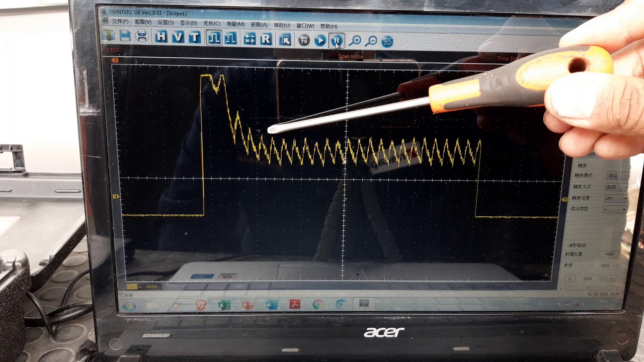
Task: Open the 获取(A) menu
Action: click(x=259, y=25)
